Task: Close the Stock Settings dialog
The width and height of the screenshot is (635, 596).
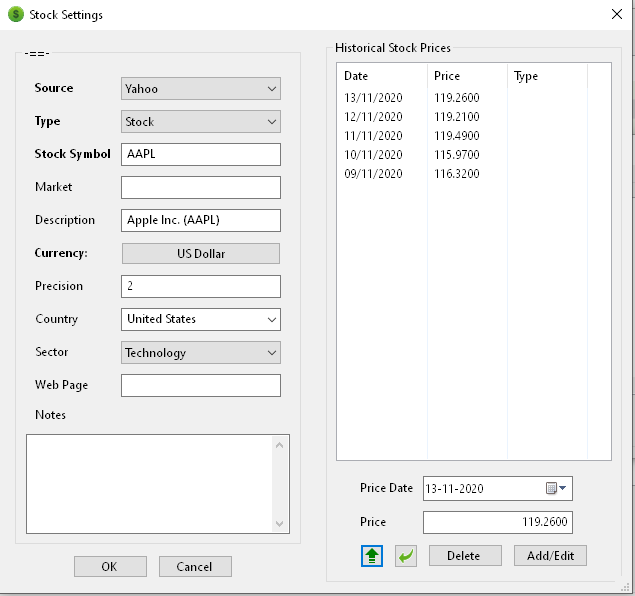Action: 617,14
